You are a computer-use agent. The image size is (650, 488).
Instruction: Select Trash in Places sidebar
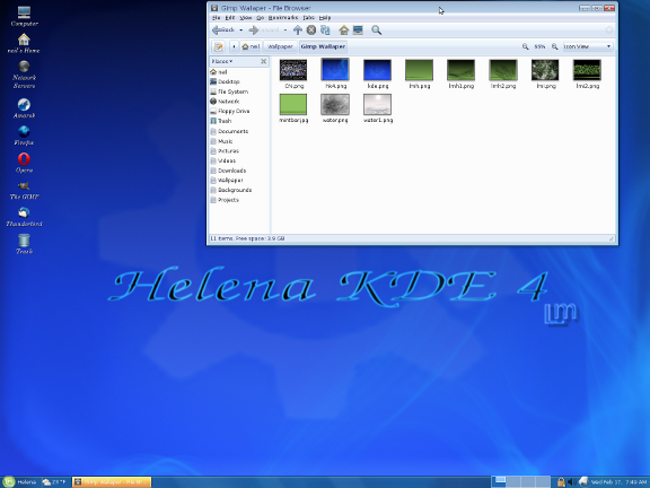coord(239,121)
